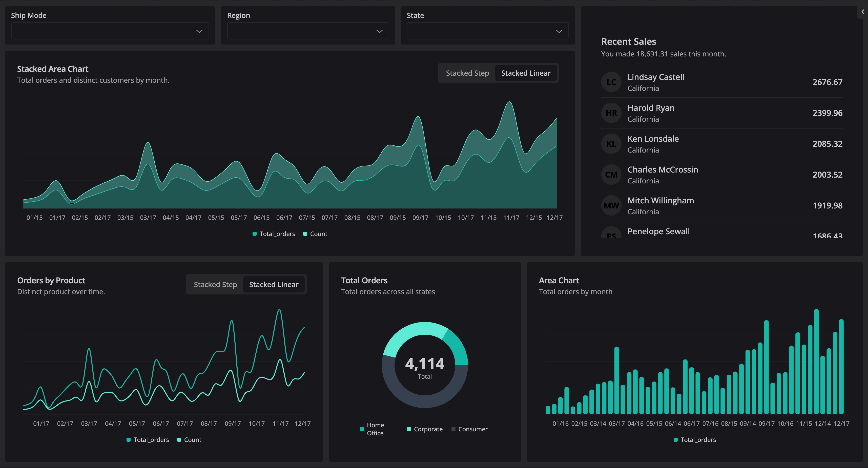Click the KL avatar for Ken Lonsdale
Viewport: 868px width, 468px height.
coord(611,144)
